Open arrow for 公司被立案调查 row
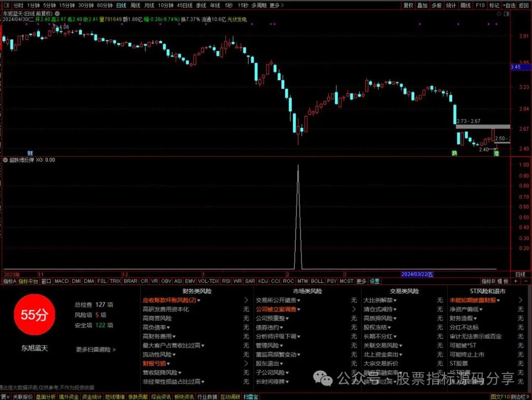532x400 pixels. click(x=354, y=309)
